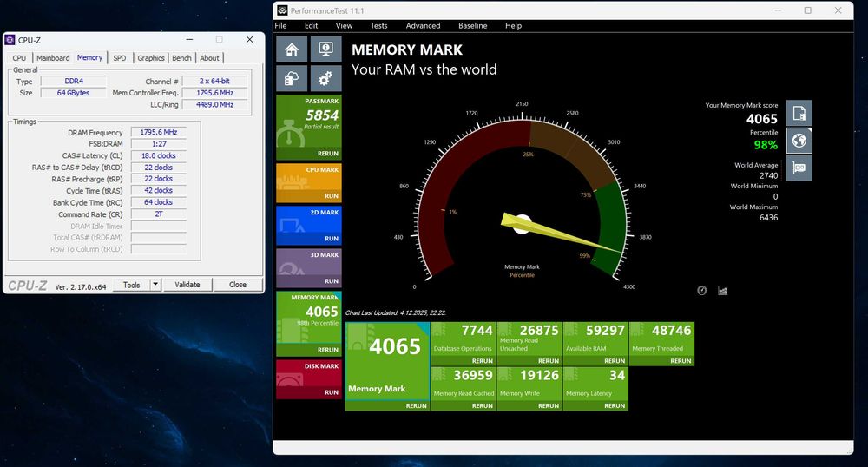Click the Command Rate 2T value

click(x=158, y=214)
